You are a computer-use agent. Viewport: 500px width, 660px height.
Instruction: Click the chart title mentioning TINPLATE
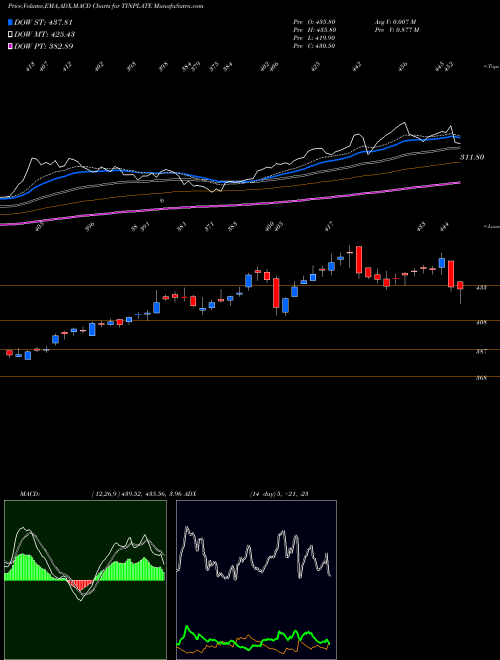pos(106,6)
